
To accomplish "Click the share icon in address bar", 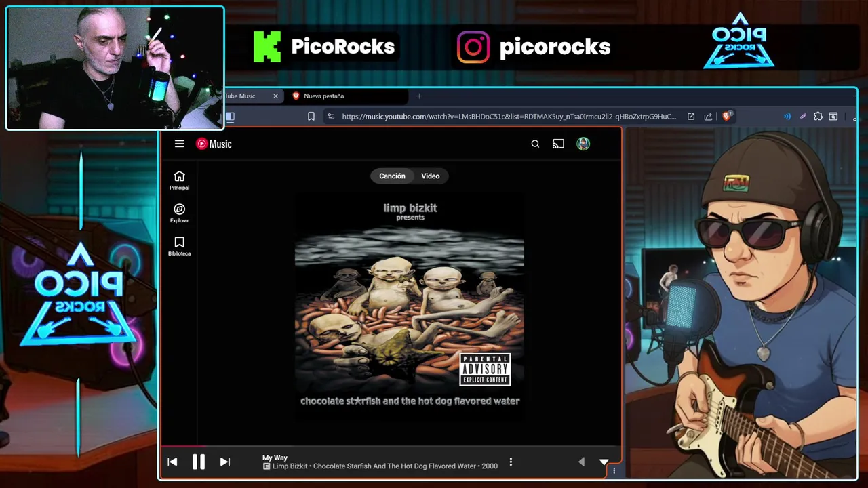I will pos(709,117).
